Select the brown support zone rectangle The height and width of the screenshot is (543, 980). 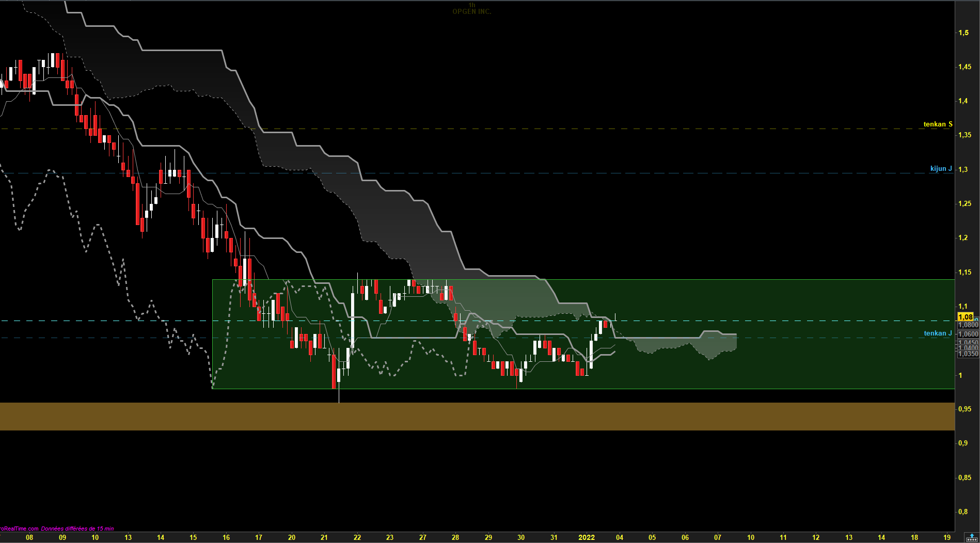point(477,417)
